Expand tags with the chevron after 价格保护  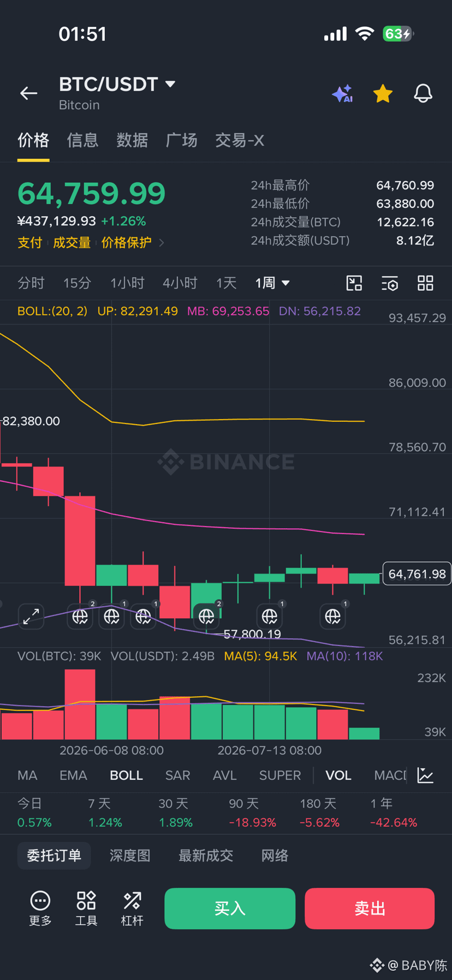point(161,242)
